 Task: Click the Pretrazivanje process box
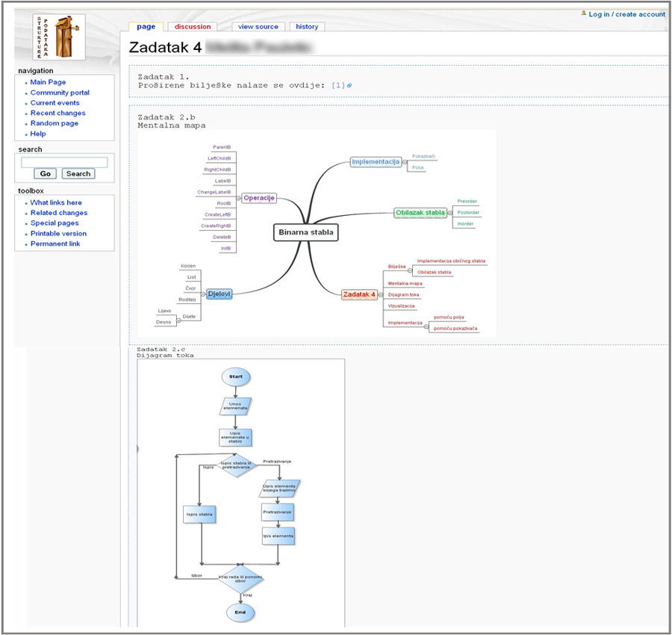(277, 512)
